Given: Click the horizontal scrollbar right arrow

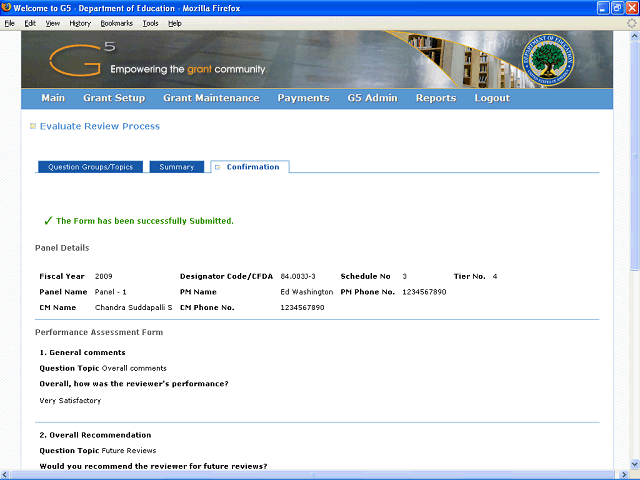Looking at the screenshot, I should (x=624, y=475).
